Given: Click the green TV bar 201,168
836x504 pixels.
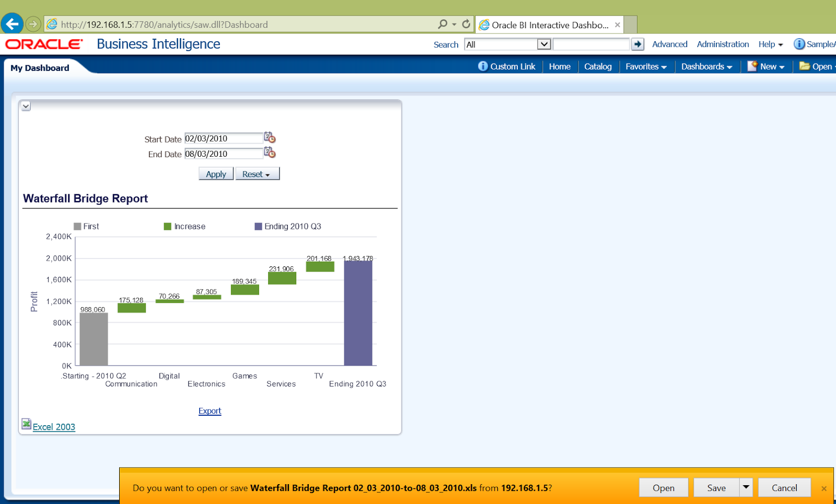Looking at the screenshot, I should (x=320, y=267).
